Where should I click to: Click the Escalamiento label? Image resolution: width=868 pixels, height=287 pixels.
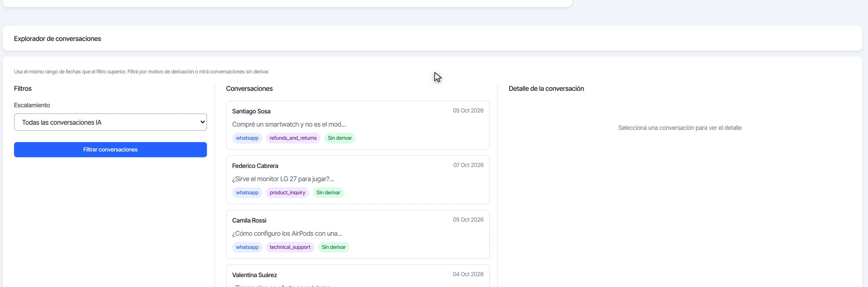(32, 105)
